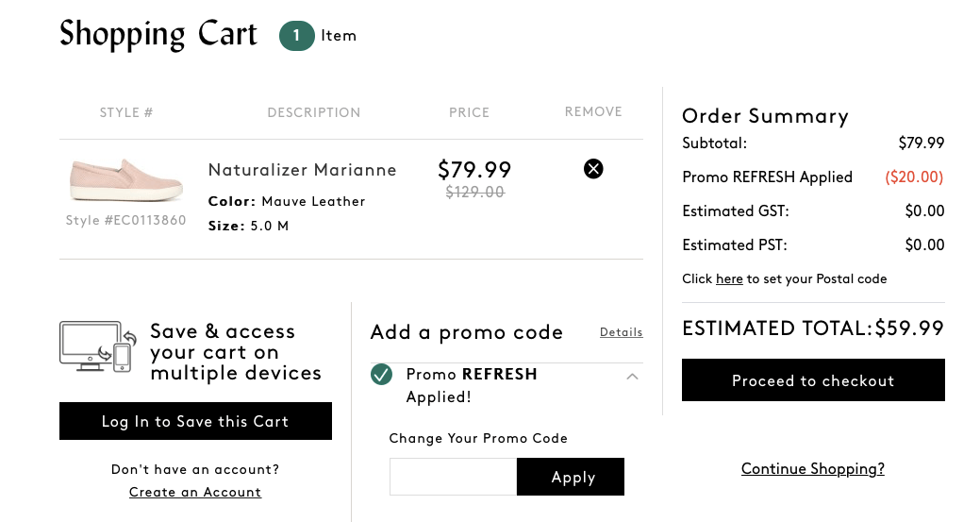Proceed to checkout
The image size is (980, 522).
coord(813,380)
